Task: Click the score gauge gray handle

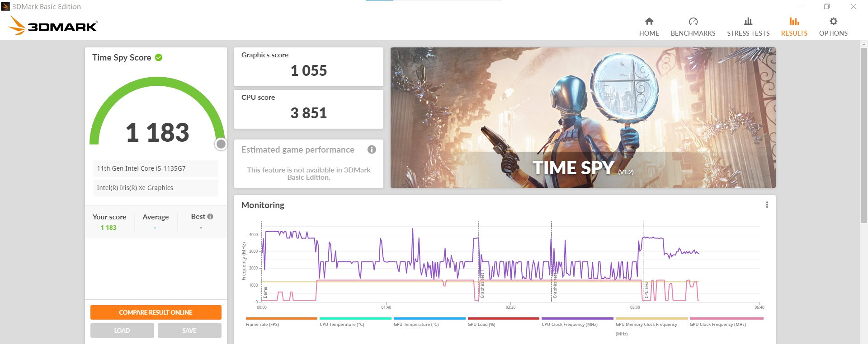Action: (x=221, y=144)
